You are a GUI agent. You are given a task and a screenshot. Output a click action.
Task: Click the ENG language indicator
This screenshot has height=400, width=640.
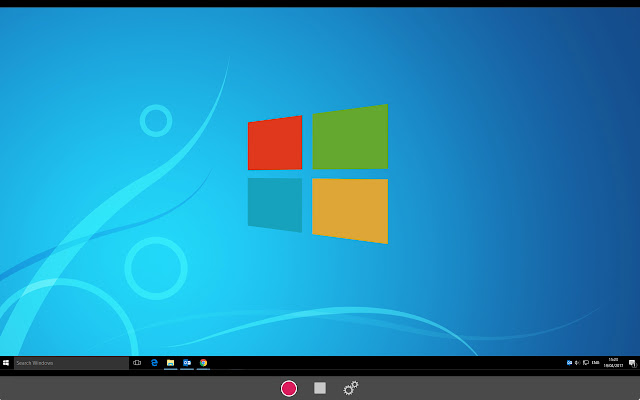tap(596, 363)
